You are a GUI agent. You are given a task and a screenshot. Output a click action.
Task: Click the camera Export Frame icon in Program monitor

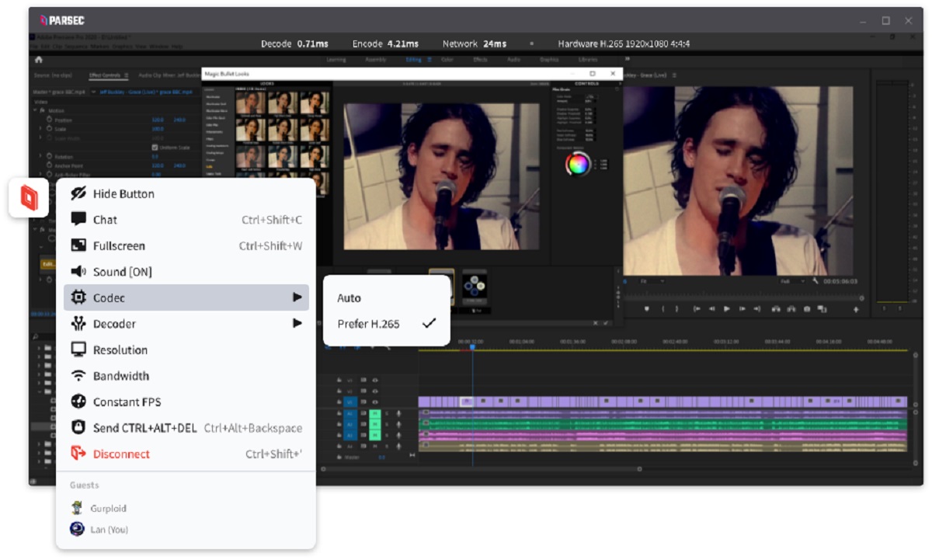[807, 308]
